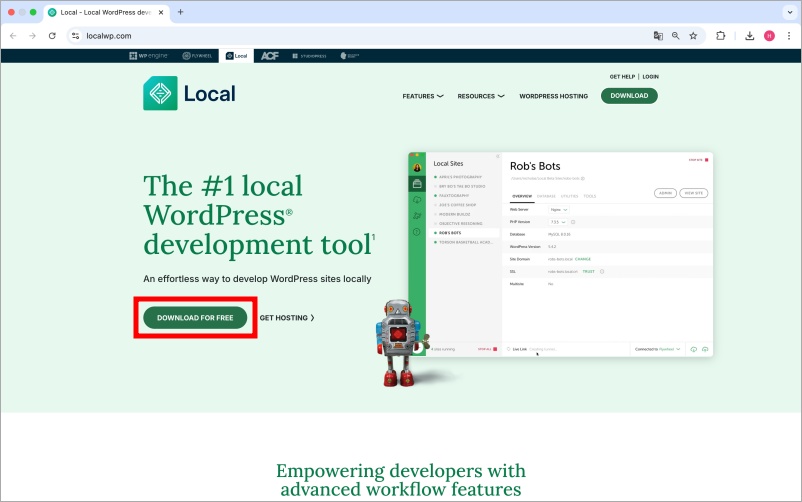Image resolution: width=802 pixels, height=502 pixels.
Task: Click the Local Sites title in preview
Action: [x=448, y=164]
